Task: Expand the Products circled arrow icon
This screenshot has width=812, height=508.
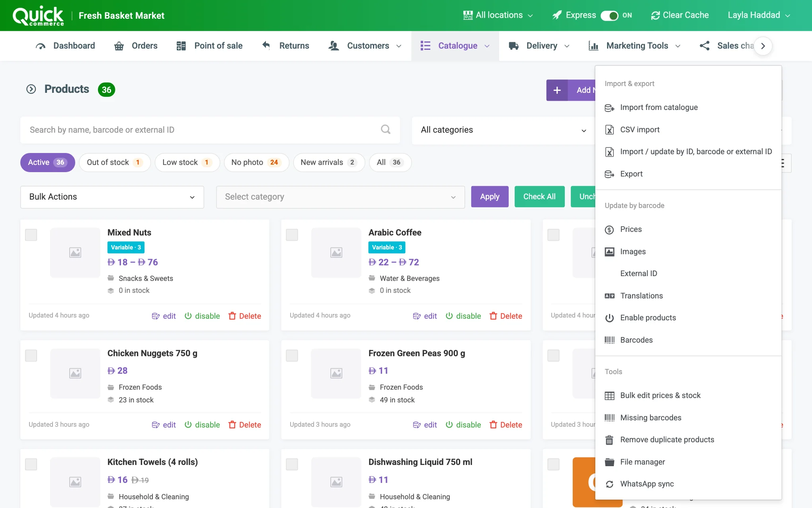Action: [31, 89]
